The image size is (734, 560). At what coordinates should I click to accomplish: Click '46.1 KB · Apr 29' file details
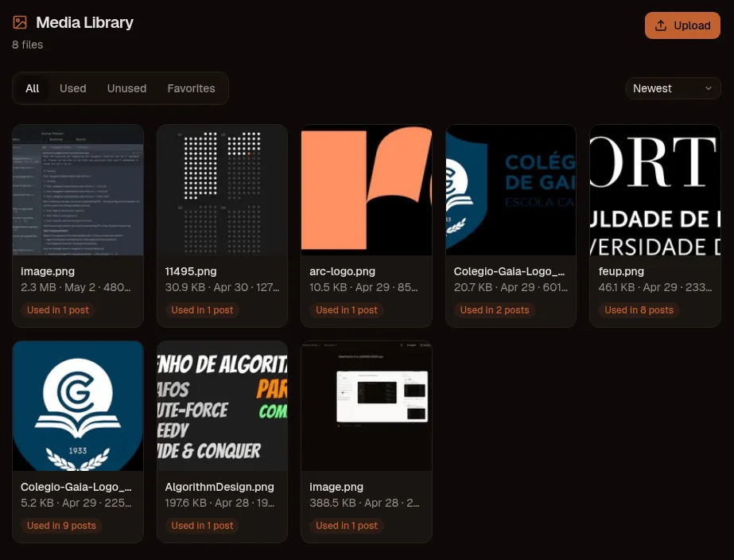point(655,287)
